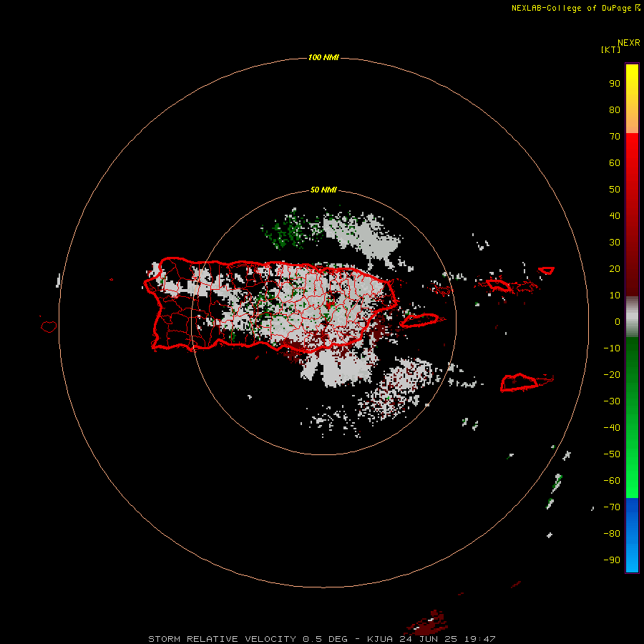
Task: Click the -20 scale value
Action: tap(612, 375)
